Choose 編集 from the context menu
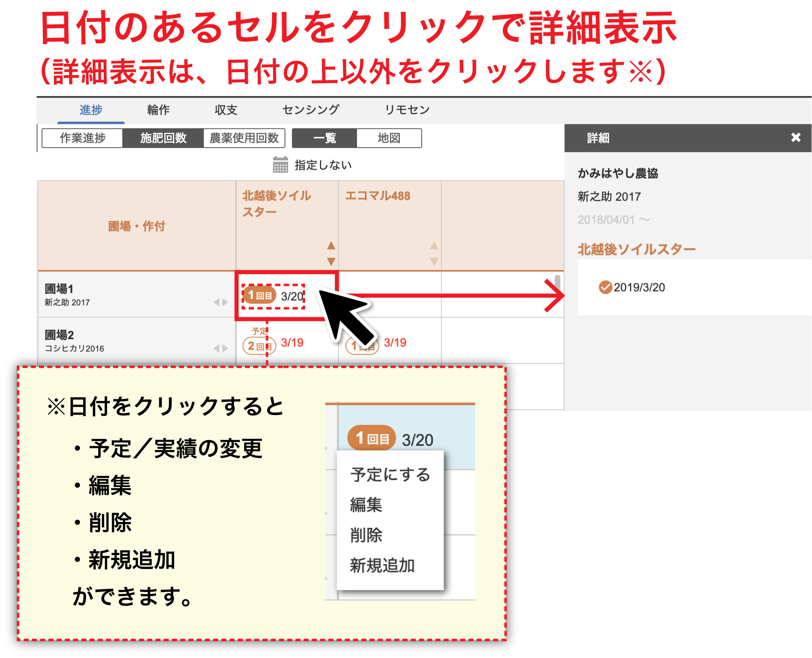812x658 pixels. point(366,505)
